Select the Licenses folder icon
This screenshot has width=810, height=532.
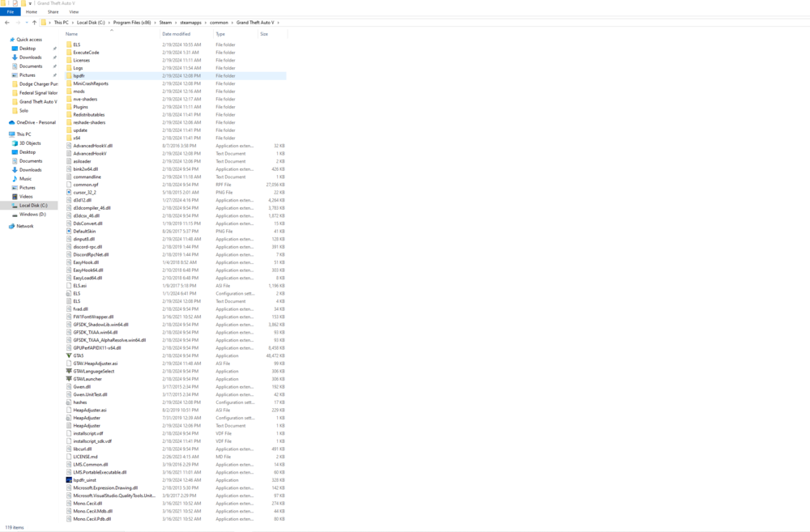click(x=69, y=61)
